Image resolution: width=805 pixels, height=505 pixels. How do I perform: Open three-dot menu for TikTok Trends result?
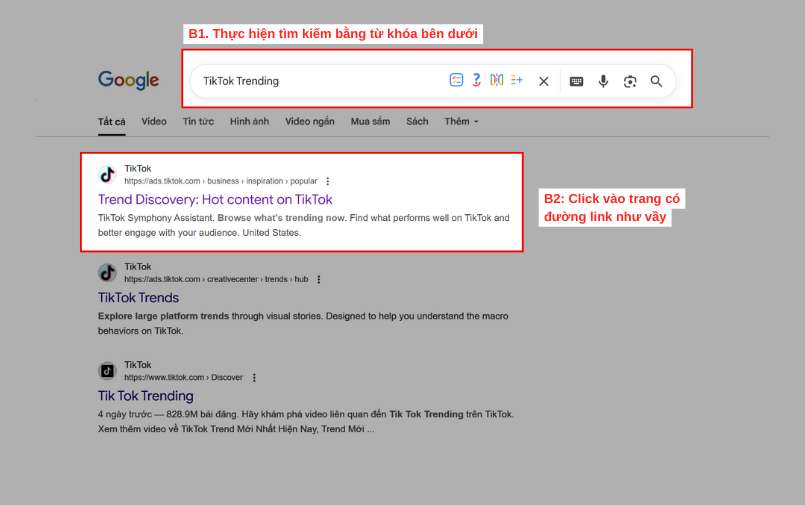coord(318,280)
